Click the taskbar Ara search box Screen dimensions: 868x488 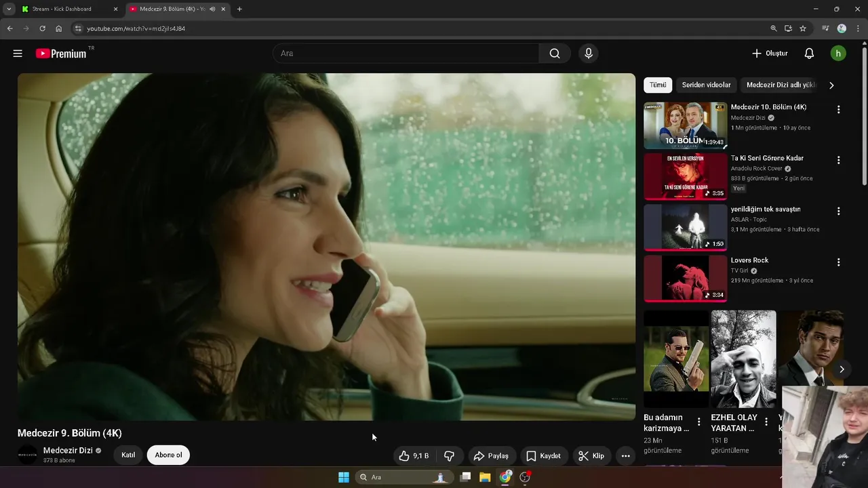(403, 477)
